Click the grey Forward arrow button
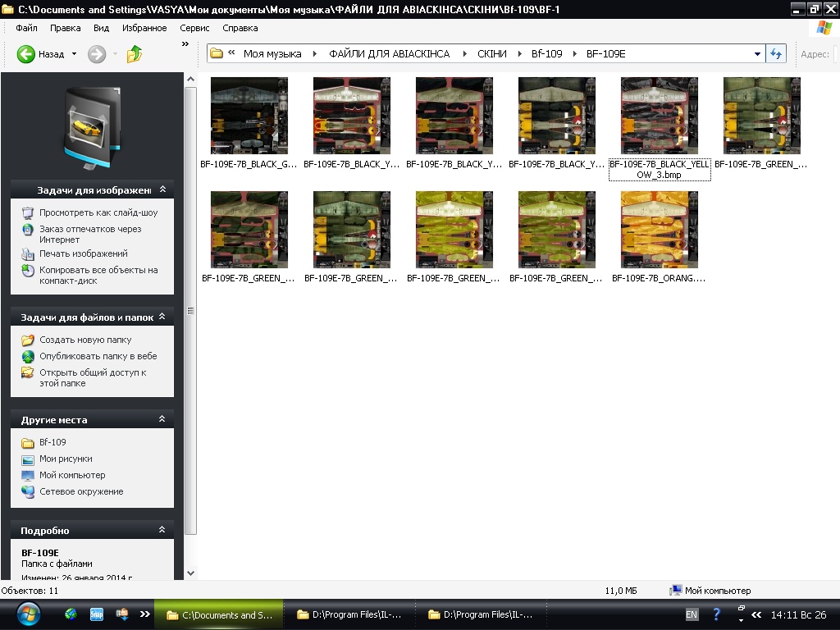The width and height of the screenshot is (840, 630). pos(97,54)
